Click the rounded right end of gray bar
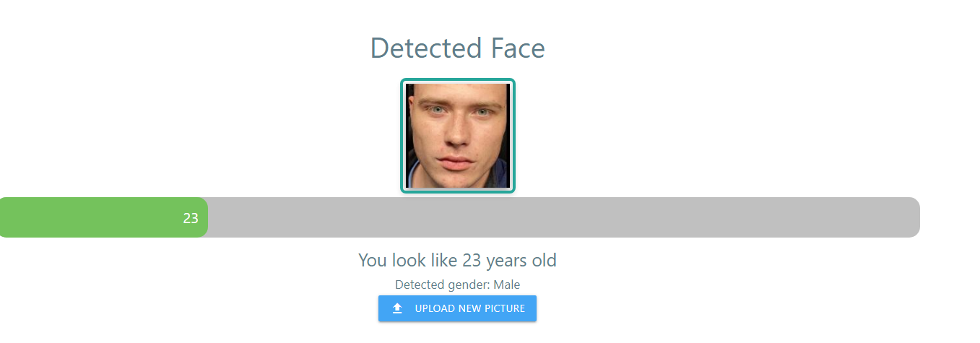This screenshot has width=980, height=343. [x=912, y=217]
